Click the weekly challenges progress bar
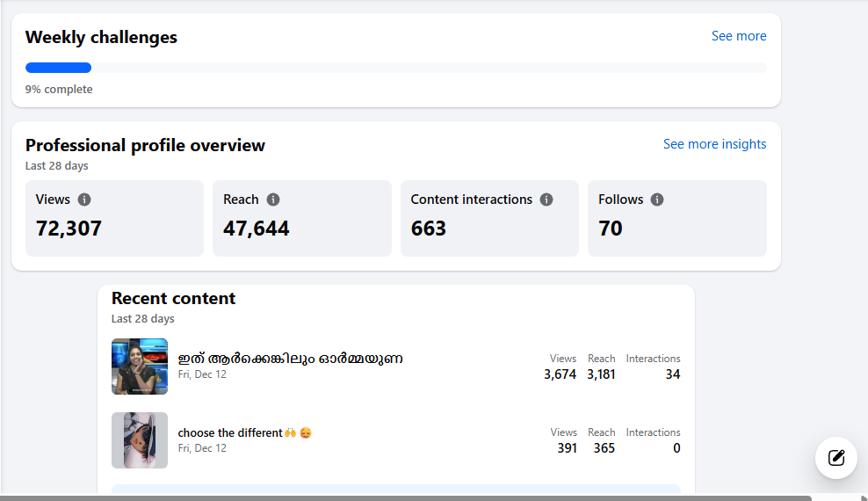The width and height of the screenshot is (868, 501). (395, 68)
